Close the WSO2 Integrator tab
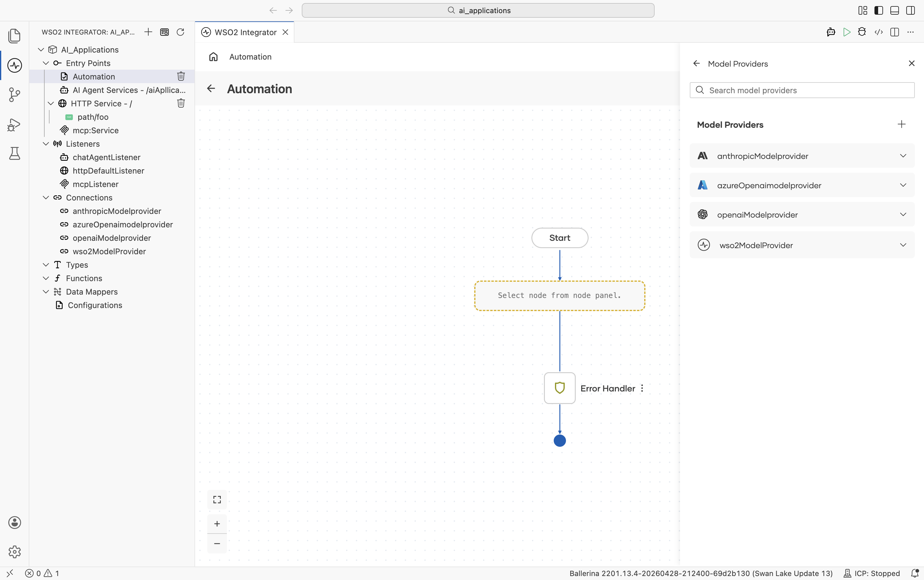 [285, 32]
